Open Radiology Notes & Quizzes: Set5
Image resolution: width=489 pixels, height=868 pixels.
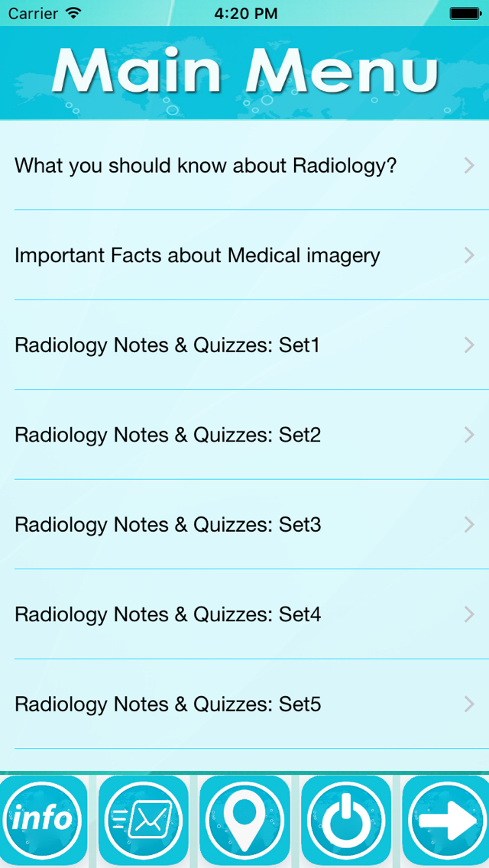pyautogui.click(x=244, y=704)
